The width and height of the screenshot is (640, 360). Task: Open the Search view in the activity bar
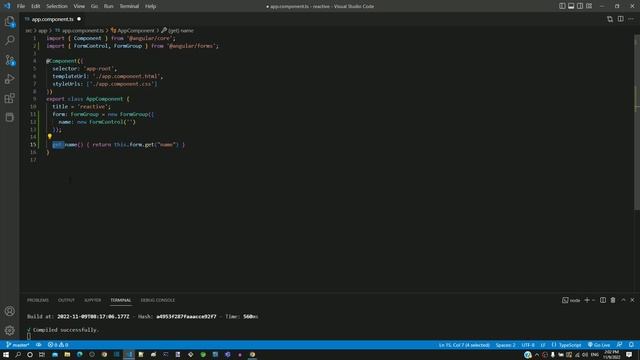point(9,40)
